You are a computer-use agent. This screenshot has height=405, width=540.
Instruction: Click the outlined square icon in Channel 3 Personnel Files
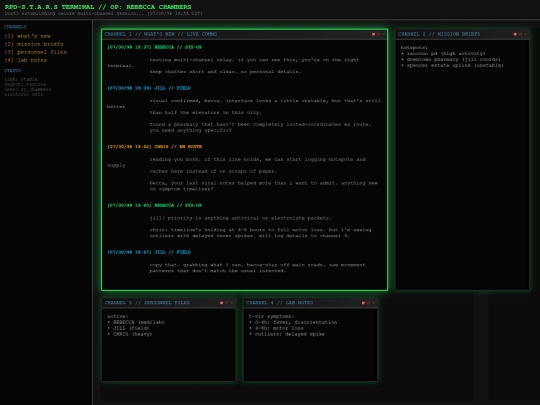(227, 303)
